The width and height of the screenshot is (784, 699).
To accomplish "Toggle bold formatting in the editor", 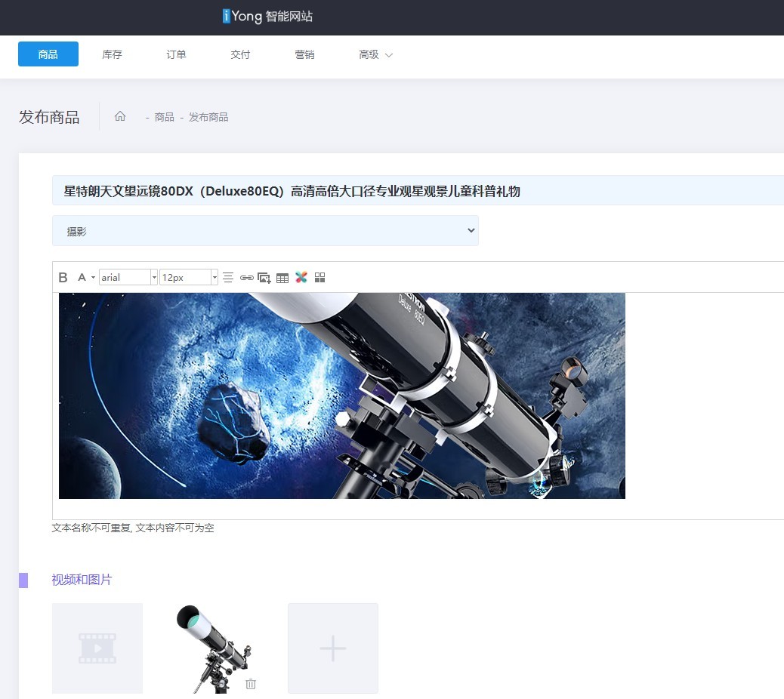I will 63,277.
